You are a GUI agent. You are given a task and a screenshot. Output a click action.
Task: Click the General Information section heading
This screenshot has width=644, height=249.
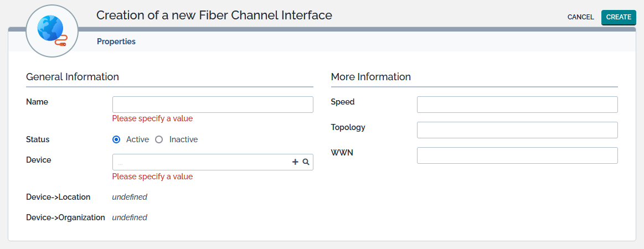click(x=73, y=77)
